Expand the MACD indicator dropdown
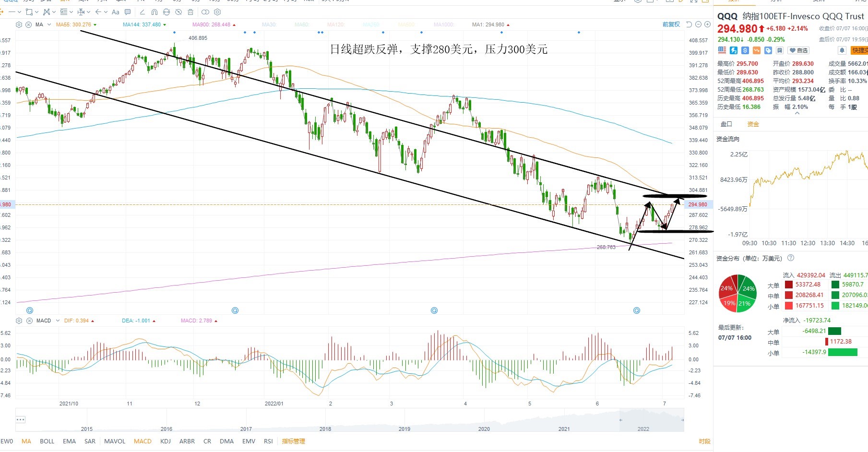 58,321
